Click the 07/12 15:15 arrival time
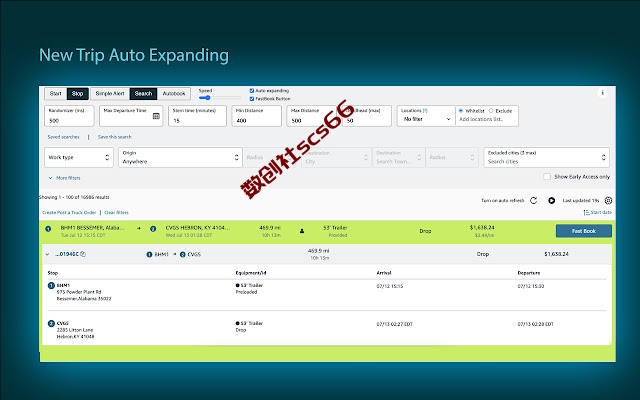The image size is (640, 400). 390,286
